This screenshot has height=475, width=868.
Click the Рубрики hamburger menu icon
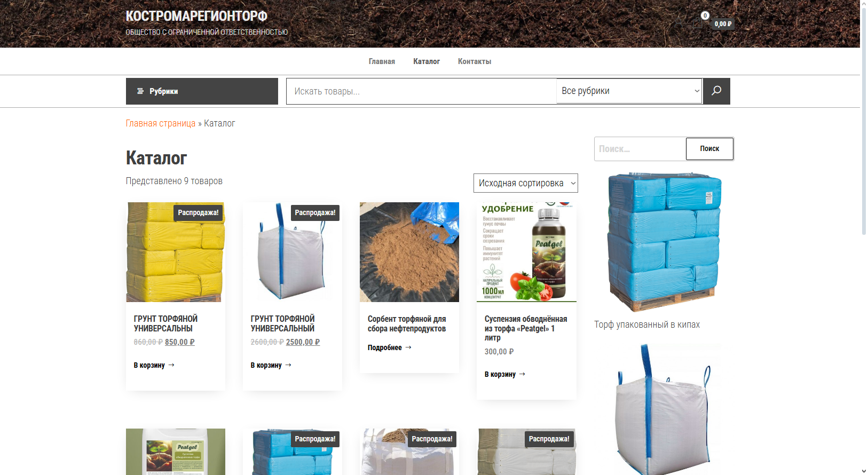pyautogui.click(x=140, y=91)
